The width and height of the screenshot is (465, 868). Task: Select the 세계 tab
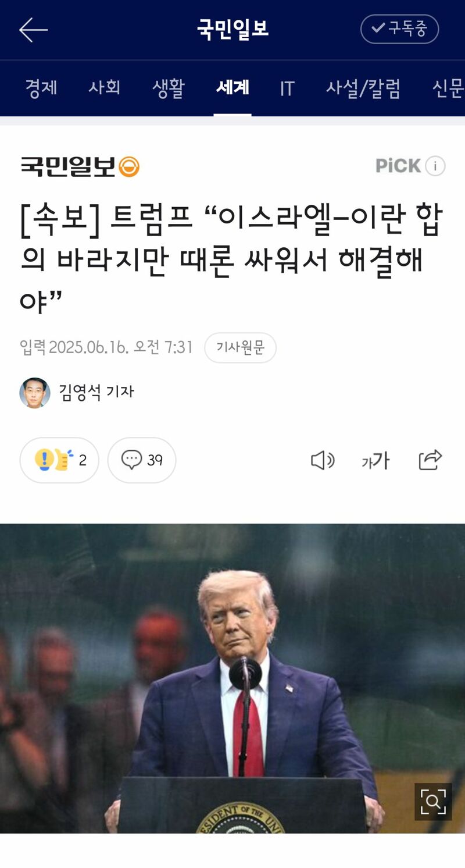233,88
